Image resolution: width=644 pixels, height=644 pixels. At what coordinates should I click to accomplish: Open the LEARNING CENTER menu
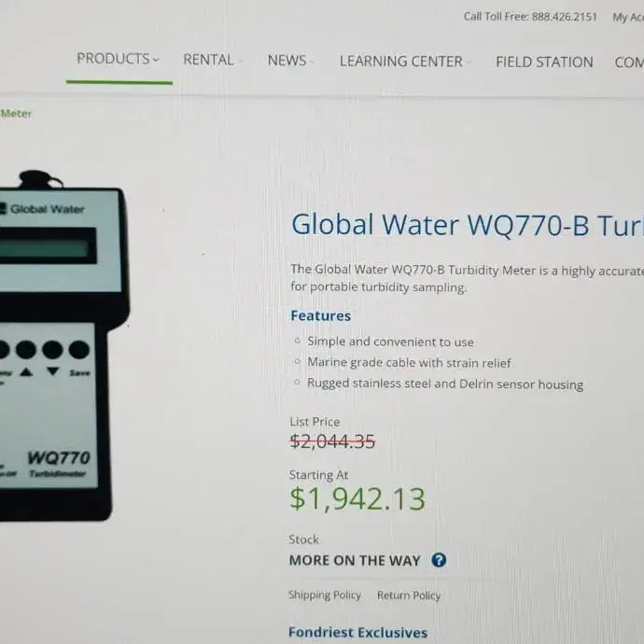[x=405, y=62]
